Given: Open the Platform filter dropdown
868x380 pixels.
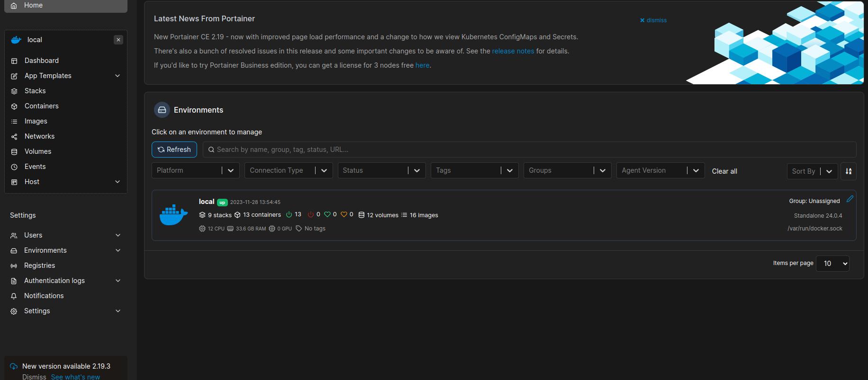Looking at the screenshot, I should click(195, 170).
